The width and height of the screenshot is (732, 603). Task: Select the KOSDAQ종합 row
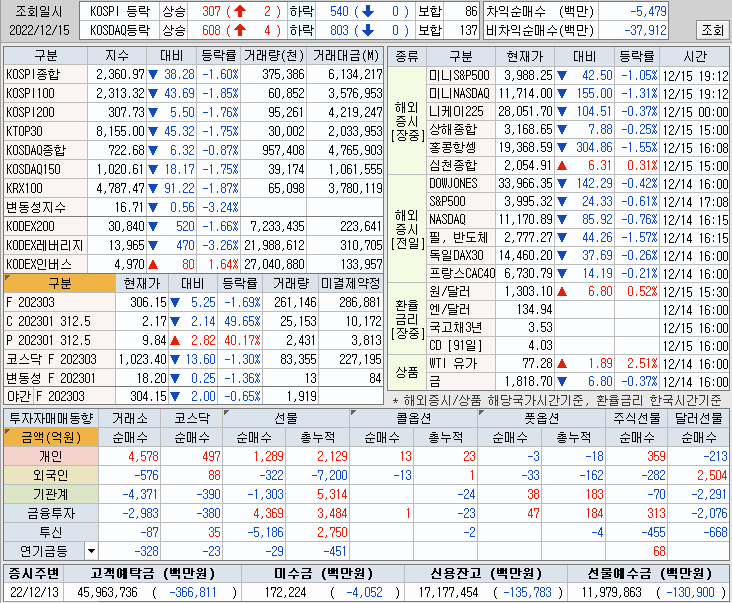194,150
